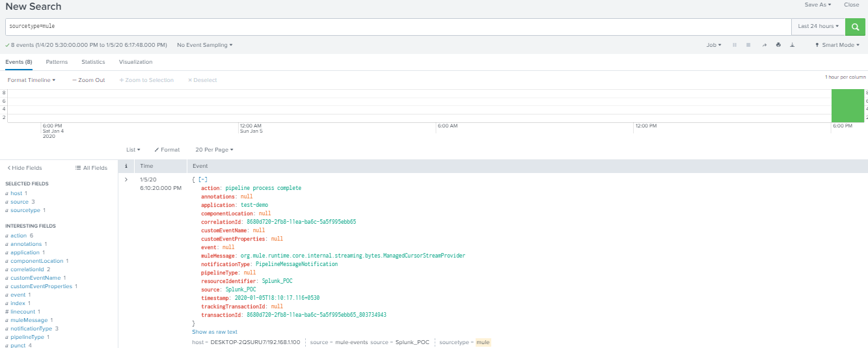Click Zoom Out on the timeline
The height and width of the screenshot is (348, 868).
click(x=88, y=80)
